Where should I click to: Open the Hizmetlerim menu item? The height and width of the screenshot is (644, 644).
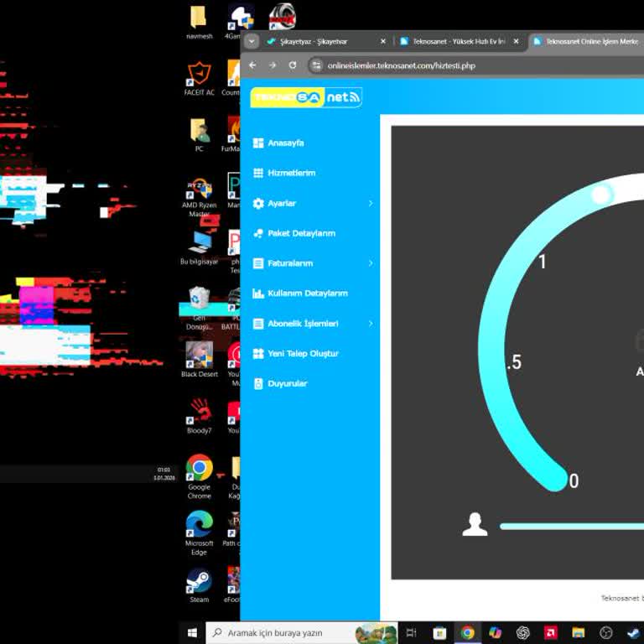pos(291,174)
